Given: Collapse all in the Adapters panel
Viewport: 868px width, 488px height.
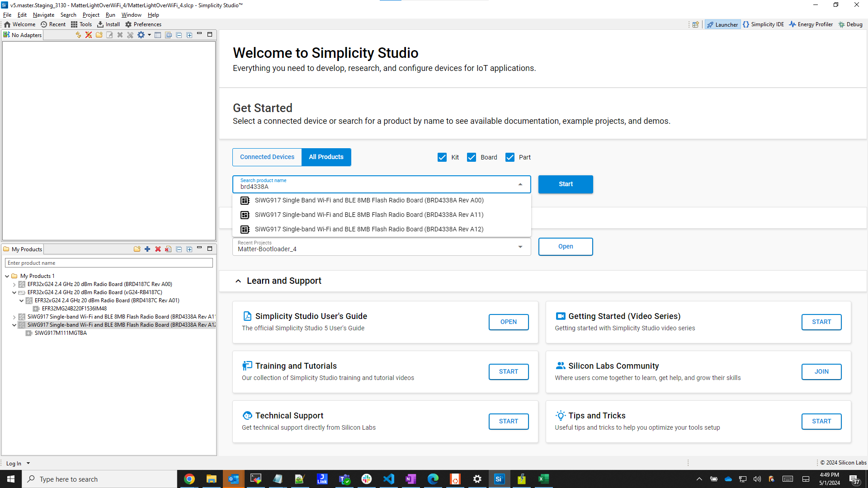Looking at the screenshot, I should (x=179, y=35).
